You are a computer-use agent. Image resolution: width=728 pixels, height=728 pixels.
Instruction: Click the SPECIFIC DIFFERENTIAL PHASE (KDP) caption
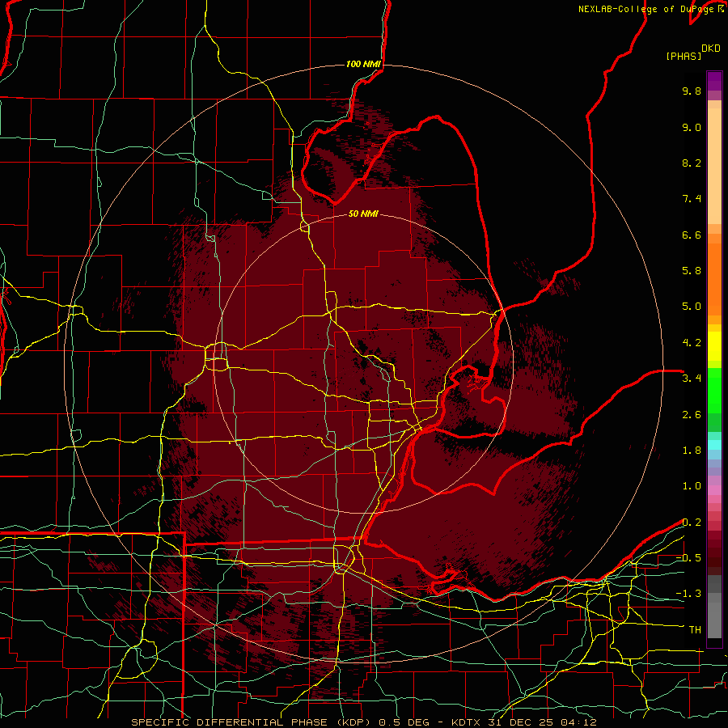252,722
